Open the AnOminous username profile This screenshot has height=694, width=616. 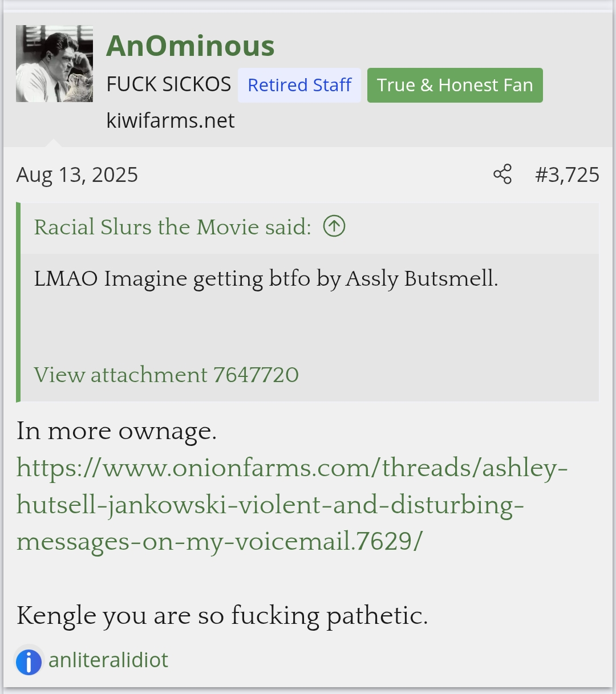click(x=191, y=46)
